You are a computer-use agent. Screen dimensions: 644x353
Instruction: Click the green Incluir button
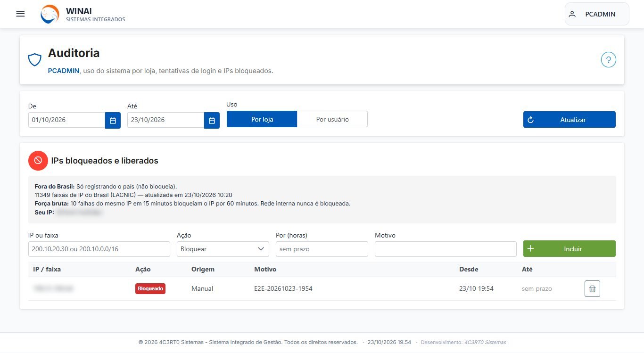(x=570, y=249)
